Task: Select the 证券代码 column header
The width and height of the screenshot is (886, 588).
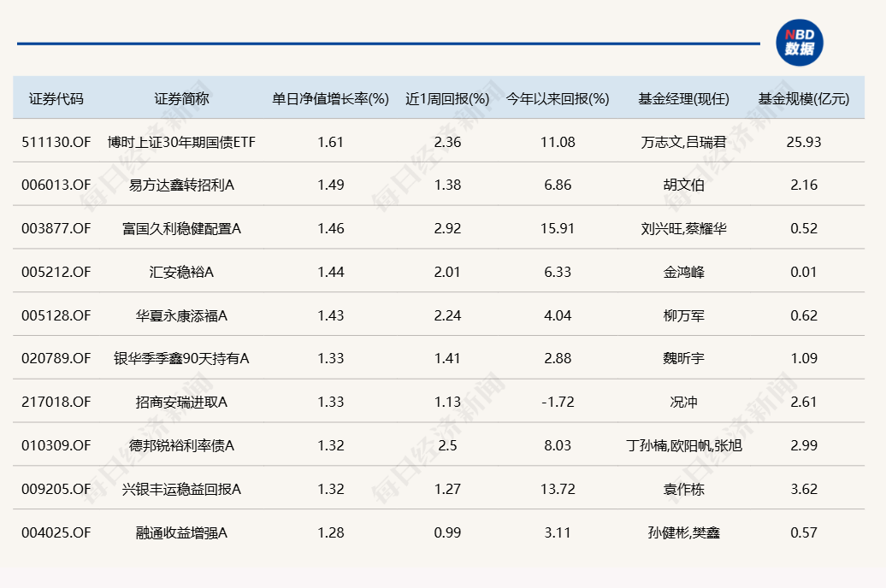Action: pos(56,99)
